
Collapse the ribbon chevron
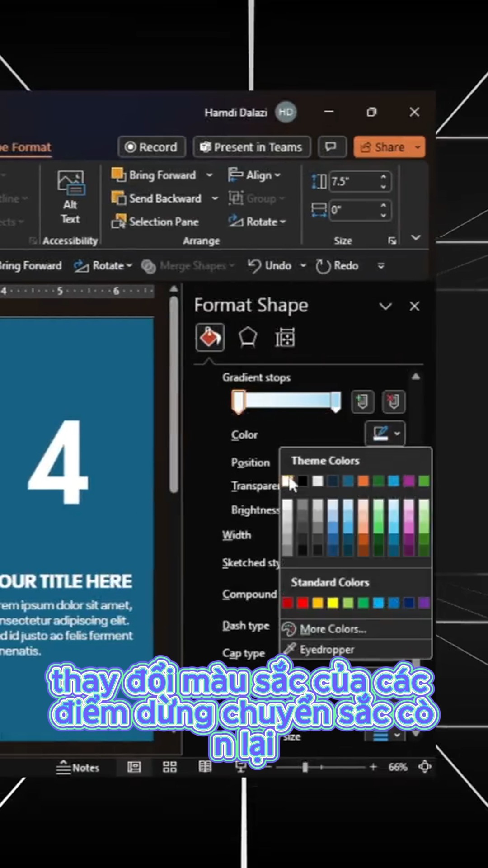(416, 237)
